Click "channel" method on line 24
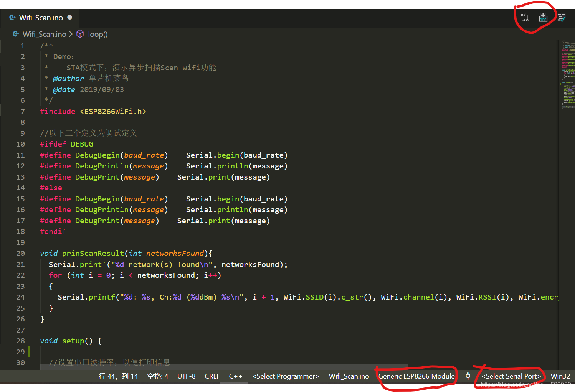The height and width of the screenshot is (392, 575). click(418, 297)
